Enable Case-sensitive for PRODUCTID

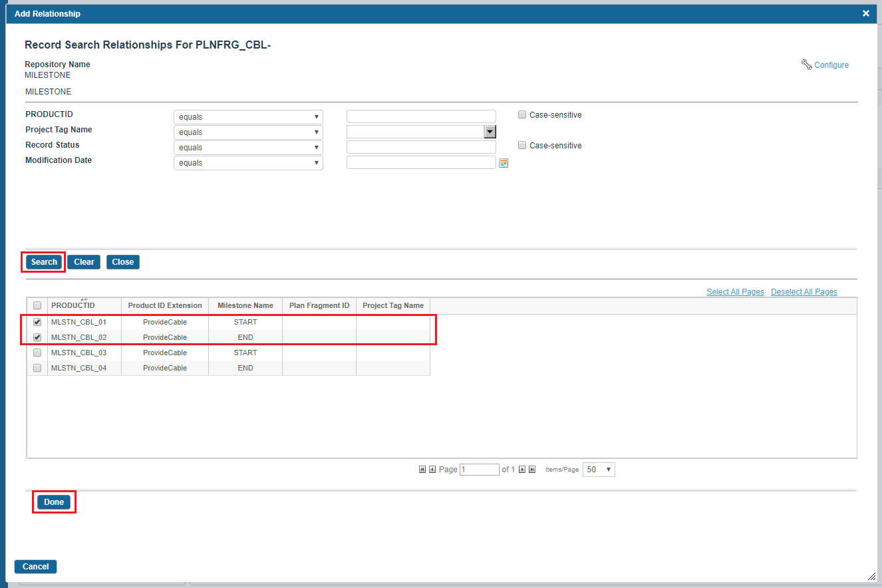tap(522, 115)
